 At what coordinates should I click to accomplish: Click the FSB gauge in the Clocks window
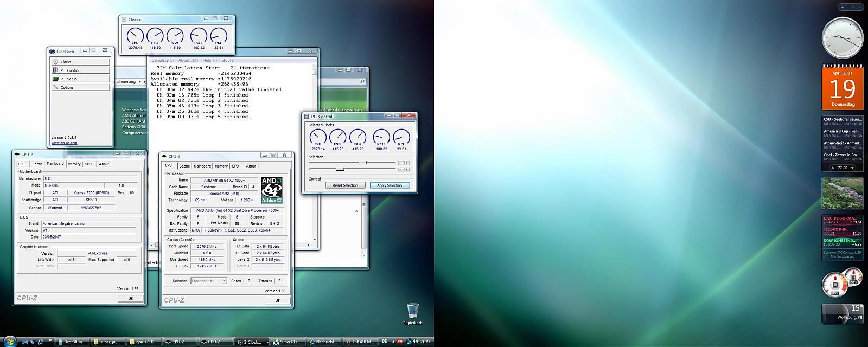[x=155, y=38]
